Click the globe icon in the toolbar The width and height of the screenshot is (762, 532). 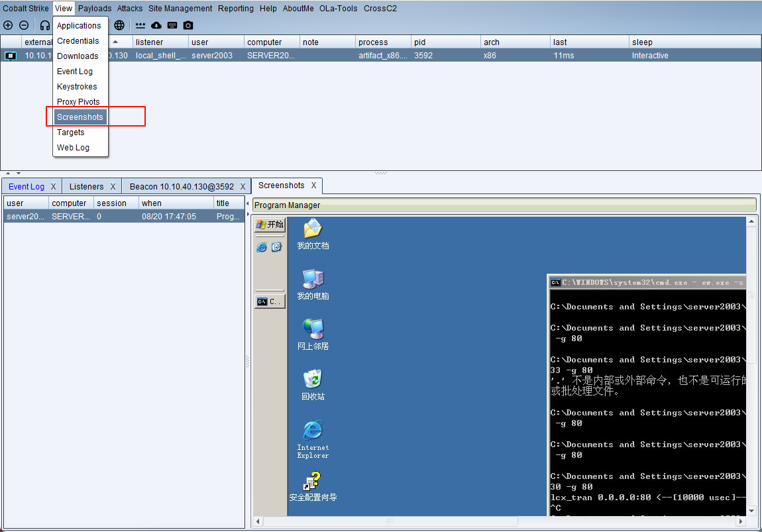(x=119, y=25)
